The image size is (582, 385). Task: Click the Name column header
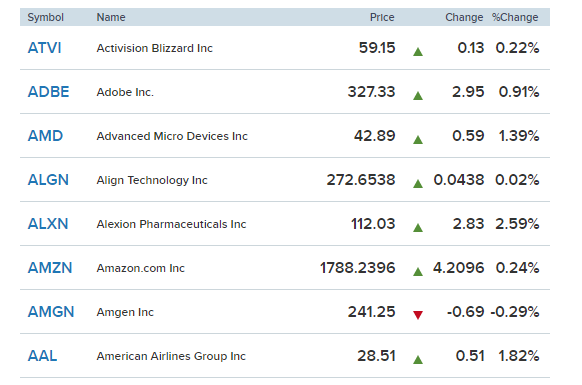(x=111, y=17)
